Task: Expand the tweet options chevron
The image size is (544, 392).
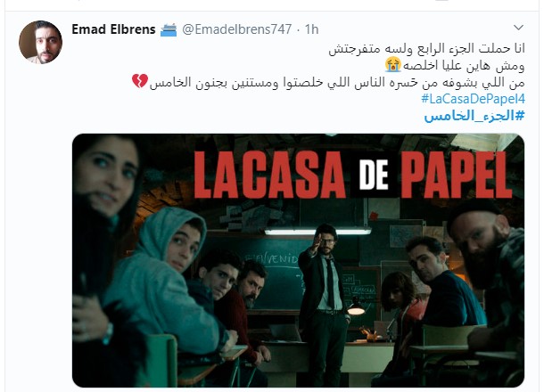Action: click(518, 28)
